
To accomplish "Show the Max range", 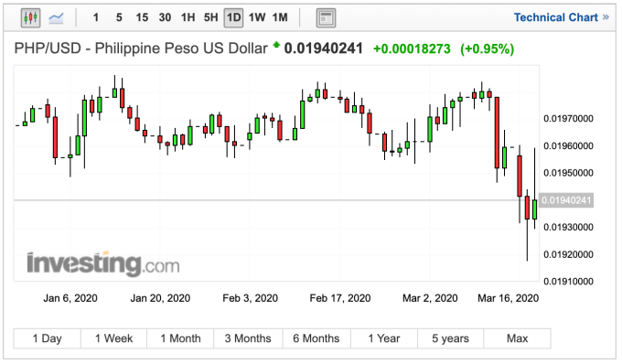I will point(518,338).
